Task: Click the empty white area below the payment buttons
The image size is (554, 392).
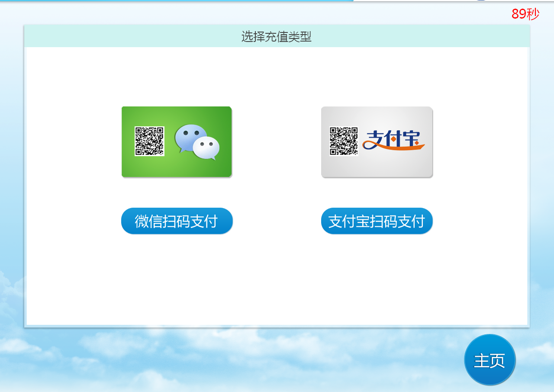Action: click(x=277, y=281)
